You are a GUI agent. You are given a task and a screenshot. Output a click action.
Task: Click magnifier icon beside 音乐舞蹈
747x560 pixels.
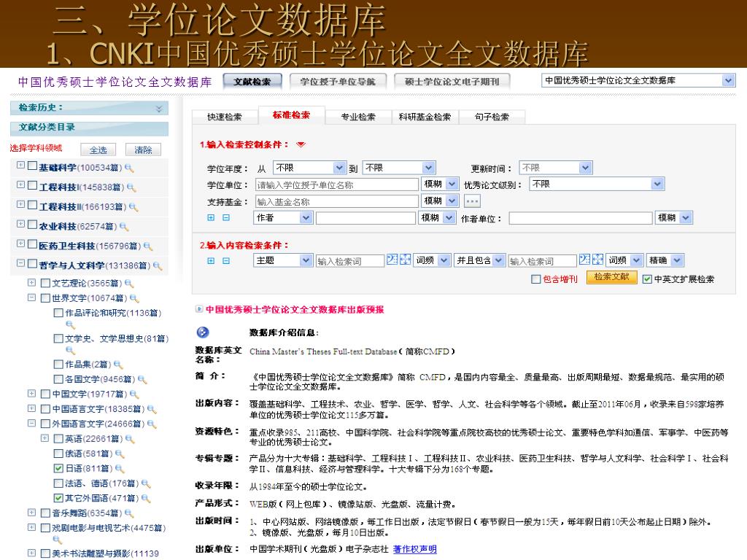[129, 513]
